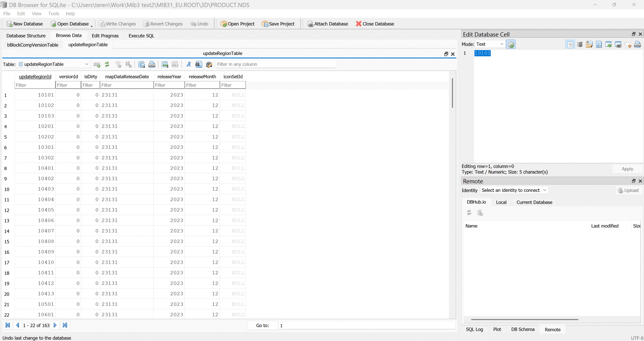Screen dimensions: 644x341
Task: Click Open Project button
Action: 238,24
